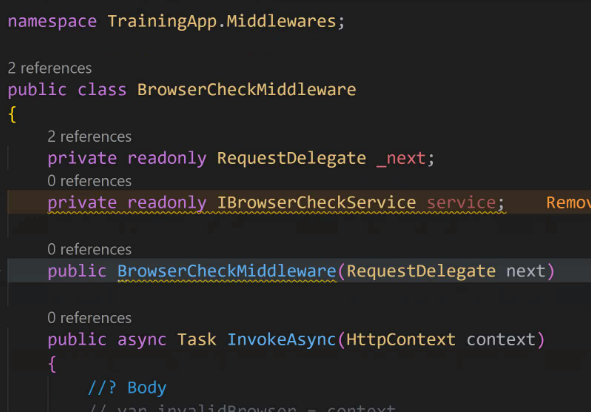The height and width of the screenshot is (412, 591).
Task: Click RequestDelegate type in _next field declaration
Action: tap(291, 158)
